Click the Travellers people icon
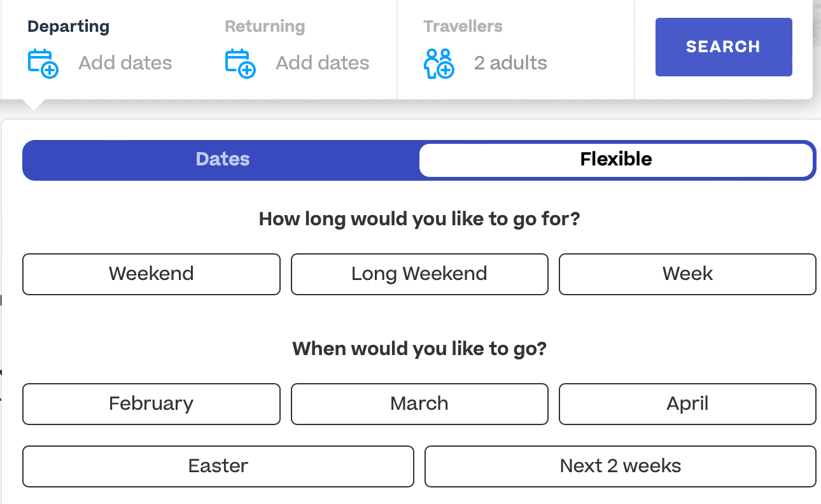This screenshot has height=504, width=821. click(439, 63)
